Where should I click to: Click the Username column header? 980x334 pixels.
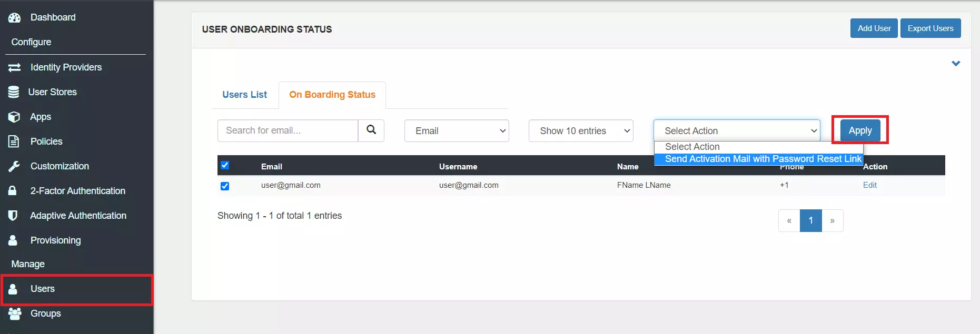click(x=458, y=167)
